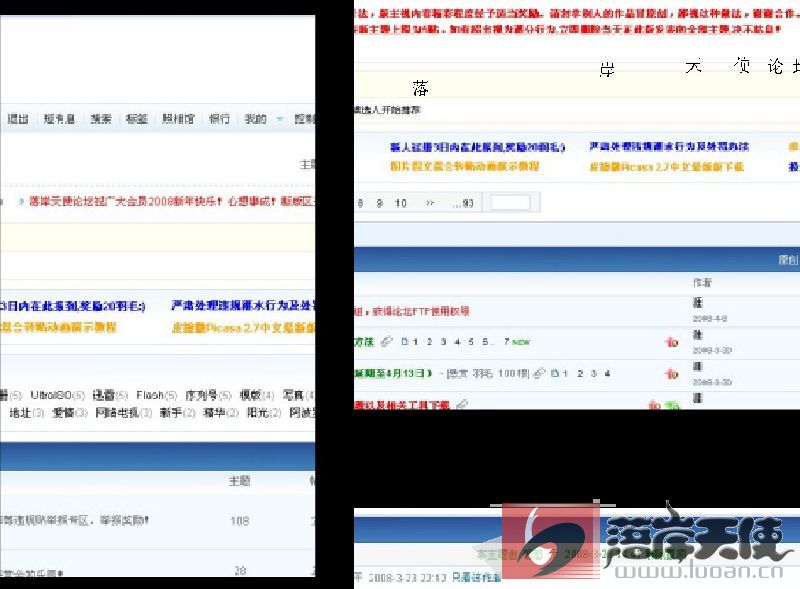Screen dimensions: 800x589
Task: Select the UltraISO(5) tag
Action: click(58, 395)
